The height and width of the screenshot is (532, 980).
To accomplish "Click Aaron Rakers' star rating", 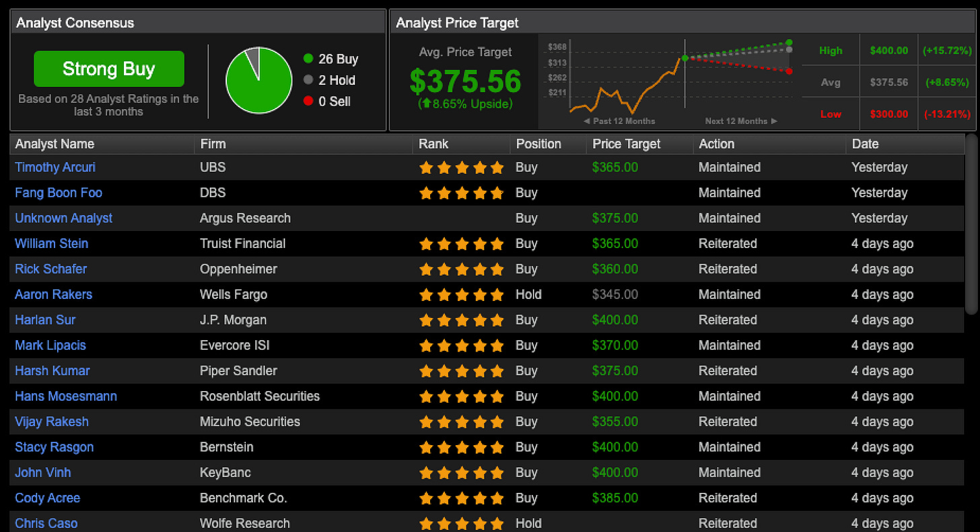I will [x=461, y=294].
